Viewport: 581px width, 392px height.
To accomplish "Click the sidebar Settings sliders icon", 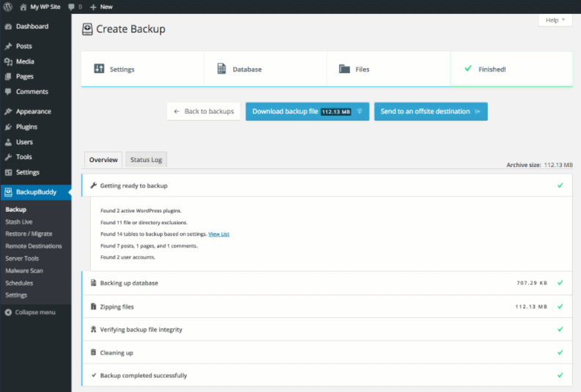I will pos(8,172).
